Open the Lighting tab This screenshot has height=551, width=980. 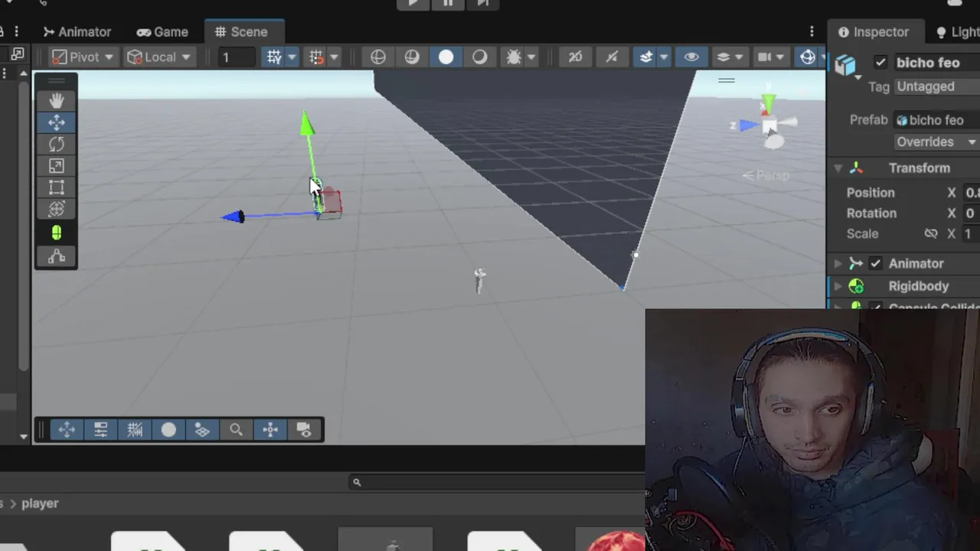coord(957,32)
